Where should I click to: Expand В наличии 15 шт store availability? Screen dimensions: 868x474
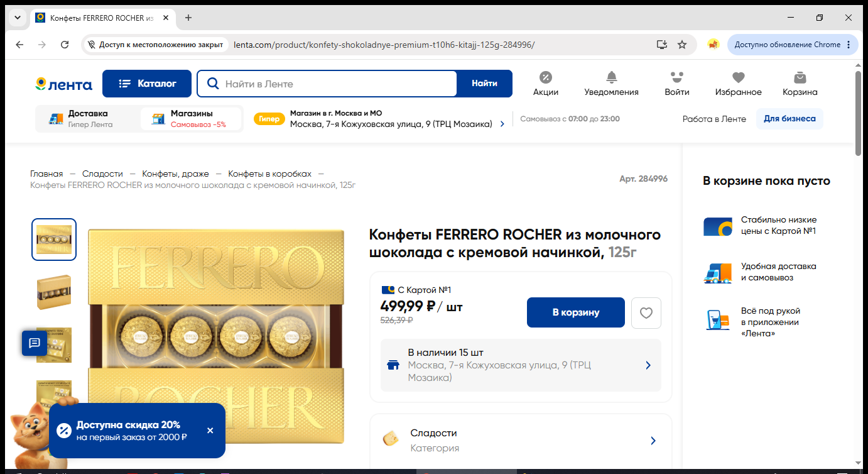tap(521, 365)
